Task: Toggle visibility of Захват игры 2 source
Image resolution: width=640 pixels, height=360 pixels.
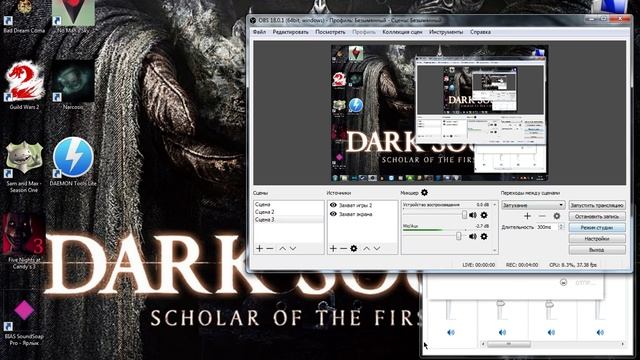Action: point(333,205)
